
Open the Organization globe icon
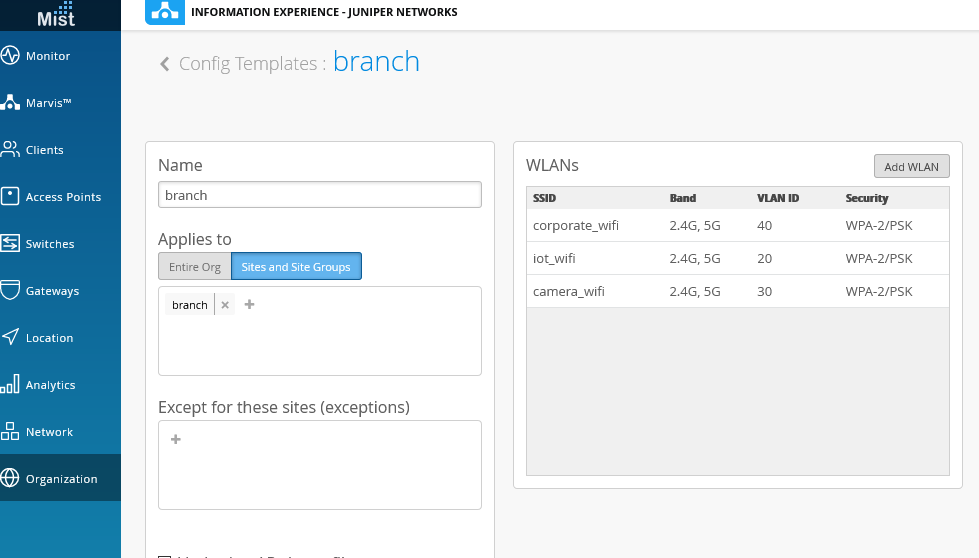[x=11, y=479]
